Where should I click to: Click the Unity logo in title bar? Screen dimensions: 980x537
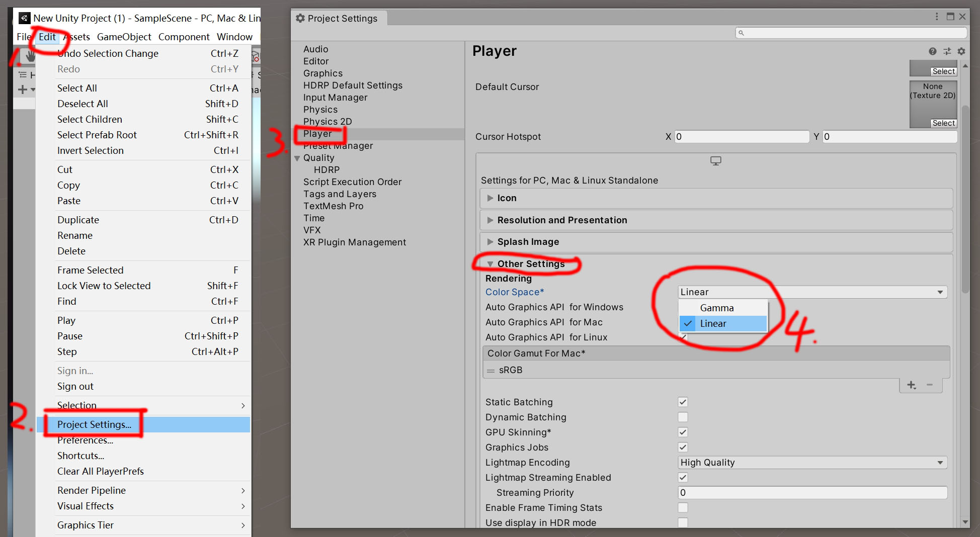click(25, 18)
